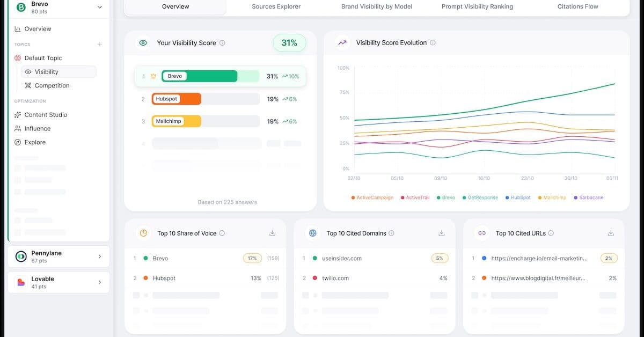The height and width of the screenshot is (337, 644).
Task: Select the Mailchimp yellow ranking bar
Action: tap(177, 121)
